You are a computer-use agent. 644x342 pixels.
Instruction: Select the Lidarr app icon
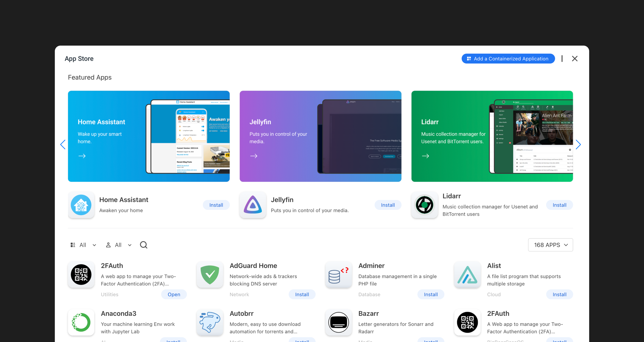tap(424, 205)
